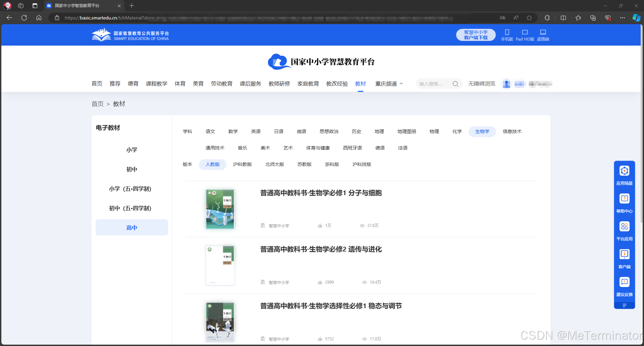This screenshot has height=346, width=644.
Task: Click the search magnifier icon
Action: point(455,84)
